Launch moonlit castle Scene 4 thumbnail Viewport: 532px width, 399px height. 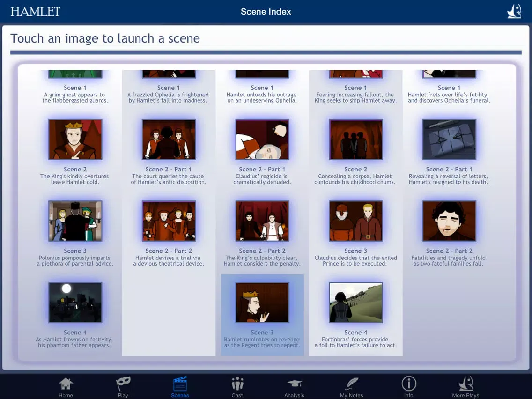coord(75,303)
